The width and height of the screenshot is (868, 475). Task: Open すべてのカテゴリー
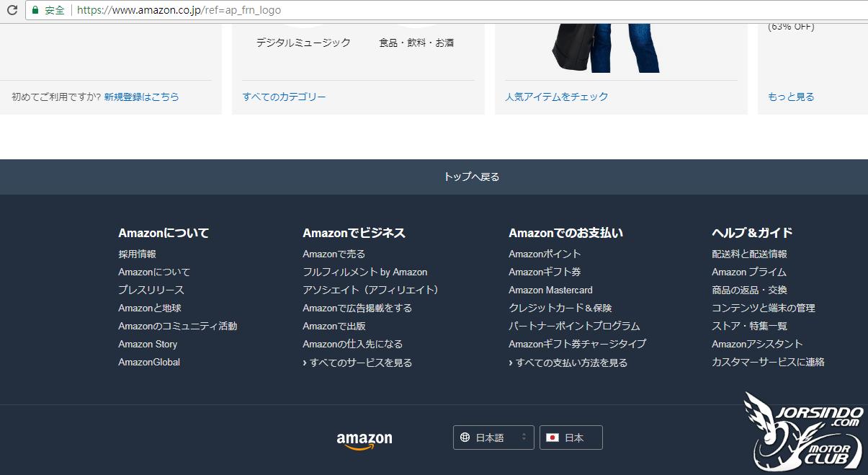click(x=286, y=96)
